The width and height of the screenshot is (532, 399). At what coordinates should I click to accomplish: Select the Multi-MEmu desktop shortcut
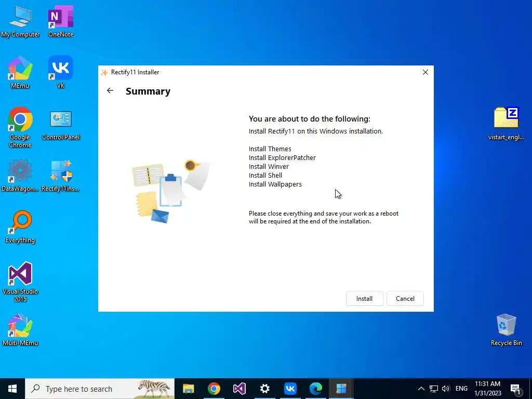tap(20, 330)
